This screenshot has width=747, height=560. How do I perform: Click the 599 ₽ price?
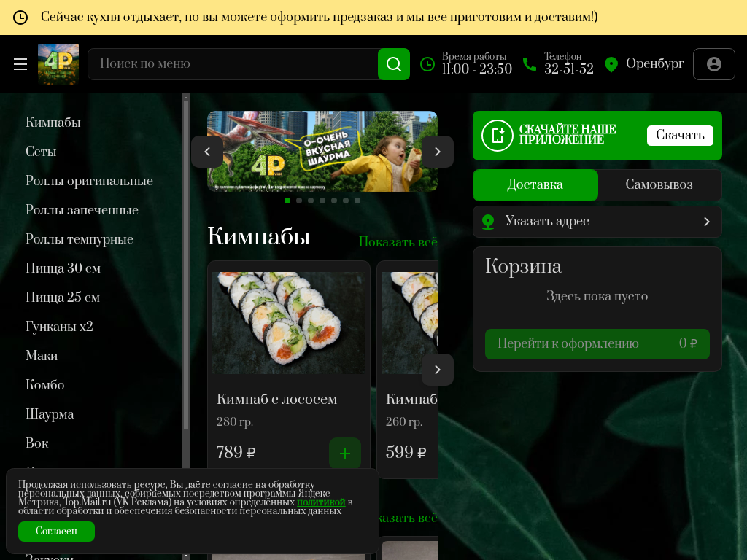pyautogui.click(x=406, y=452)
